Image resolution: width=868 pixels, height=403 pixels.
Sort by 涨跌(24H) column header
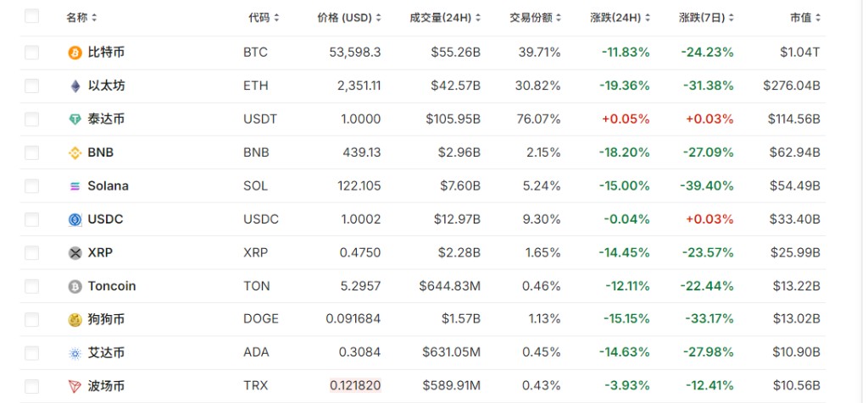coord(620,17)
